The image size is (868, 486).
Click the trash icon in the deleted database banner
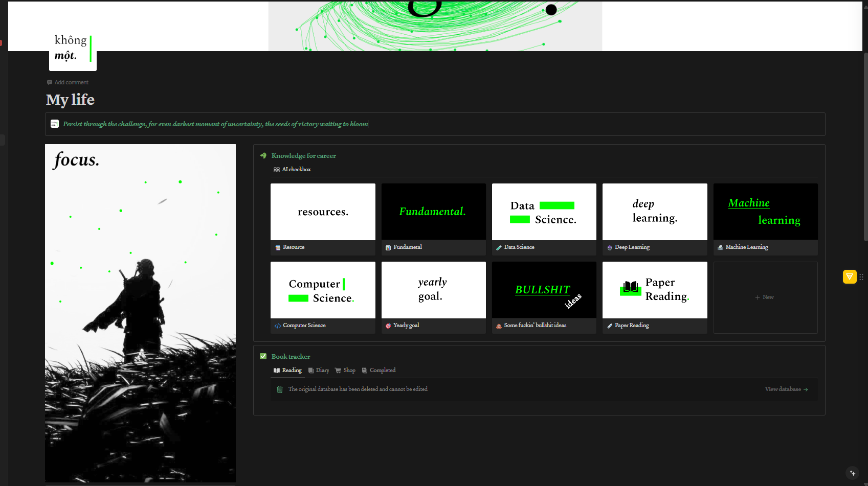click(x=280, y=389)
